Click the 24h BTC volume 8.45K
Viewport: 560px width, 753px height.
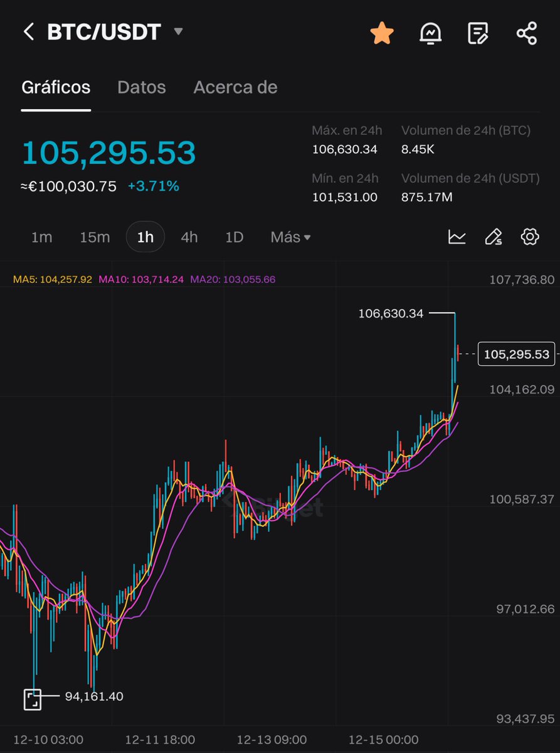tap(416, 149)
